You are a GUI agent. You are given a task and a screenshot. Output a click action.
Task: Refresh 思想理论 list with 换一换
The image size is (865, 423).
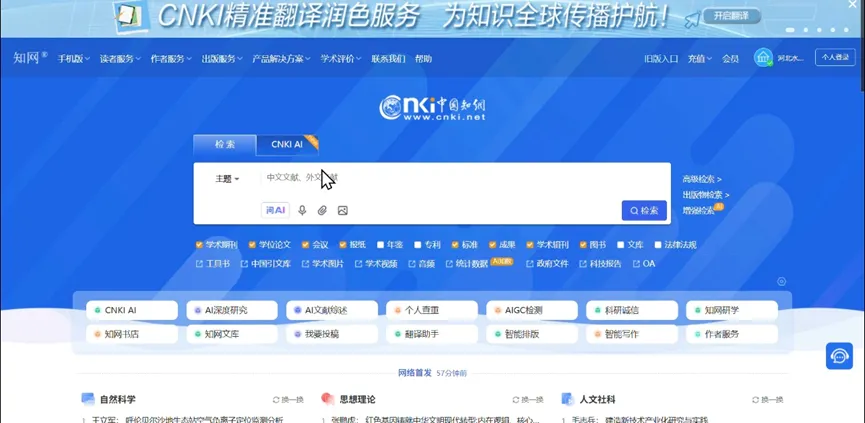point(528,399)
